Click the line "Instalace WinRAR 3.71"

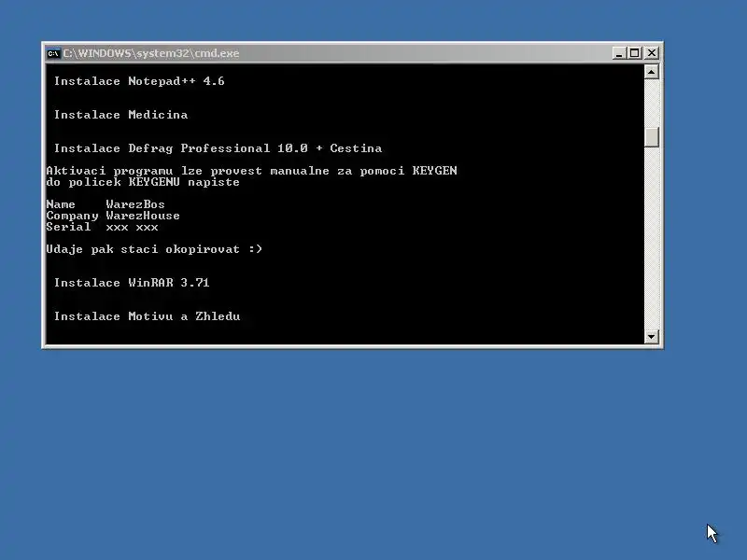132,283
